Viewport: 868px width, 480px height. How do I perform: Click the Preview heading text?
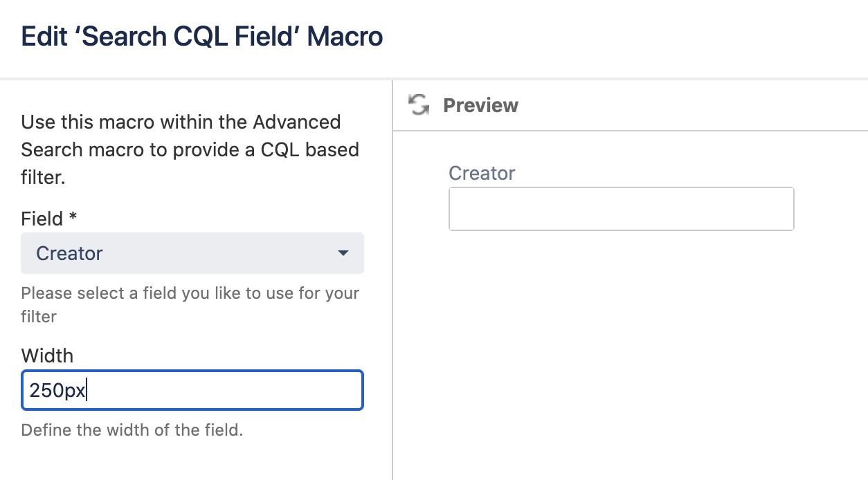point(480,105)
